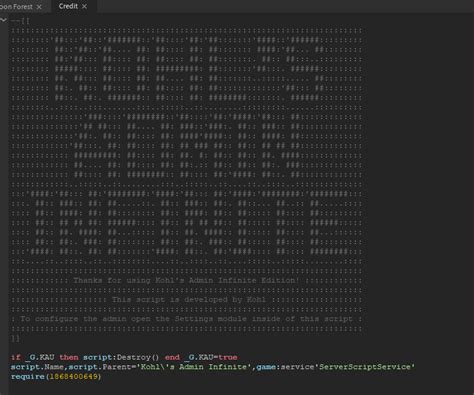Close the Forest tab
This screenshot has height=395, width=474.
pyautogui.click(x=39, y=7)
